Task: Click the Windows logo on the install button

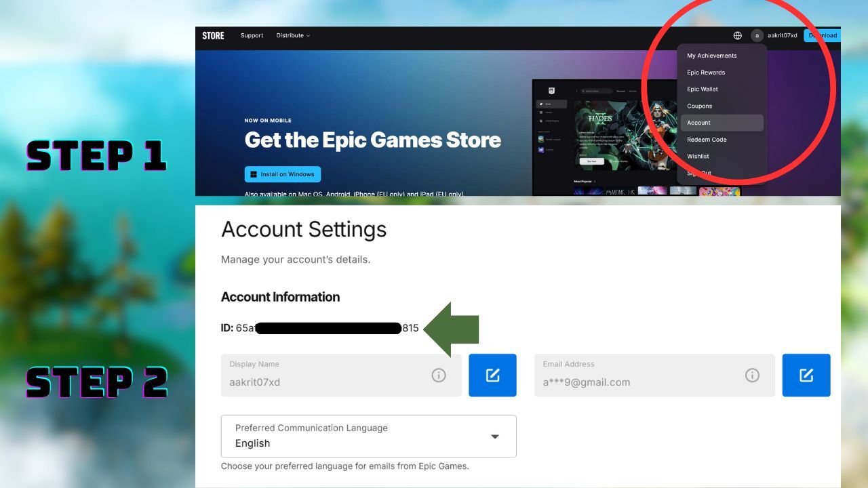Action: pos(252,174)
